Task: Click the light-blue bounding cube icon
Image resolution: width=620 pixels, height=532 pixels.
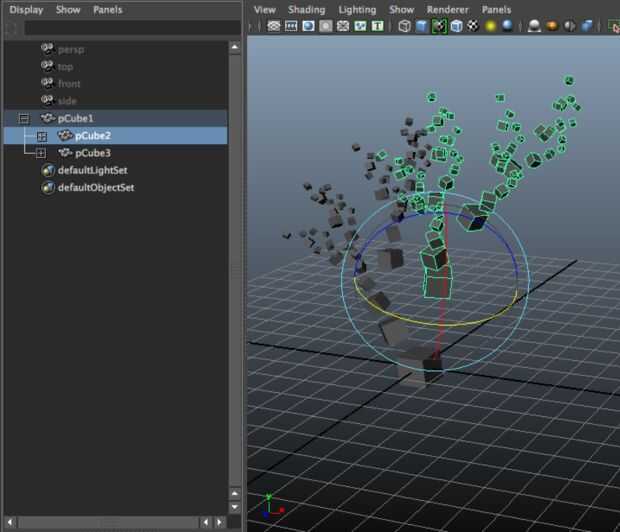Action: [x=456, y=26]
